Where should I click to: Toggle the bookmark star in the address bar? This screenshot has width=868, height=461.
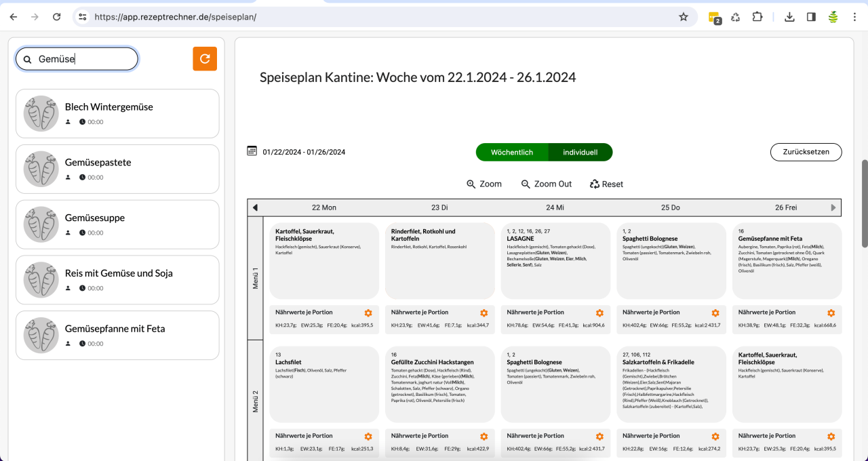[x=684, y=16]
